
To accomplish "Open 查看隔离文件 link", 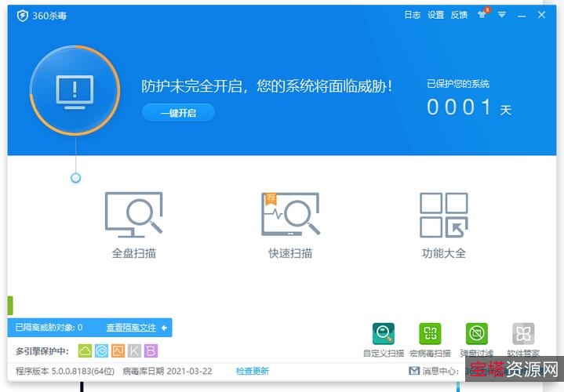I will 131,328.
